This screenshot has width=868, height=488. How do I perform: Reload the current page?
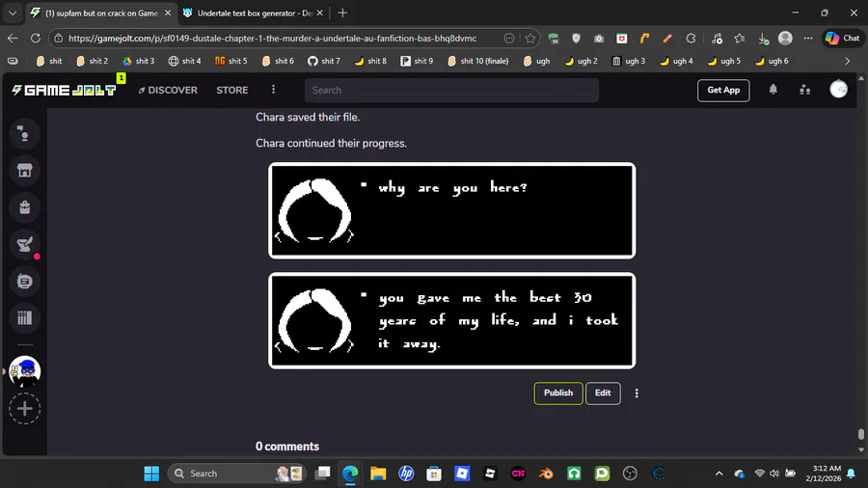pyautogui.click(x=36, y=39)
